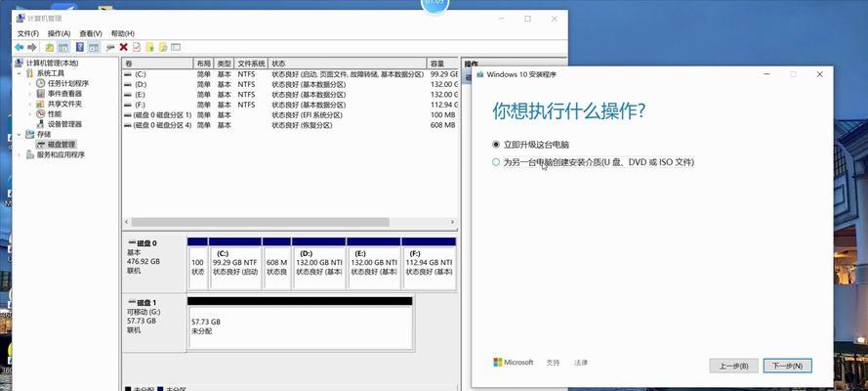The width and height of the screenshot is (868, 391).
Task: Select the 608 MB recovery partition block
Action: coord(276,264)
